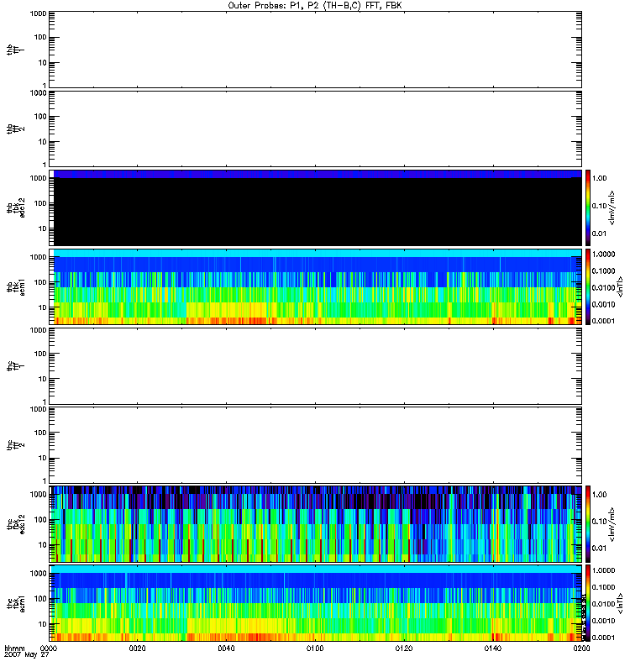Click the empty second thc FFT panel
The width and height of the screenshot is (630, 672).
pos(315,444)
